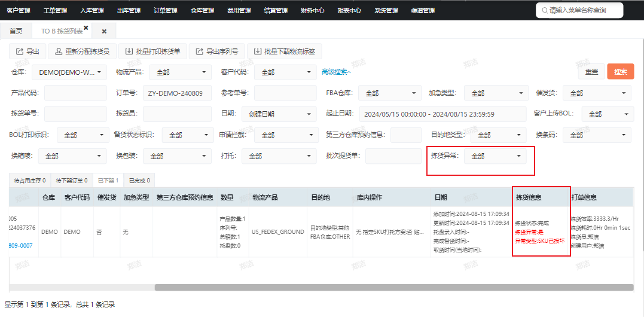Open the 换包装 dropdown
Image resolution: width=644 pixels, height=317 pixels.
pyautogui.click(x=177, y=156)
